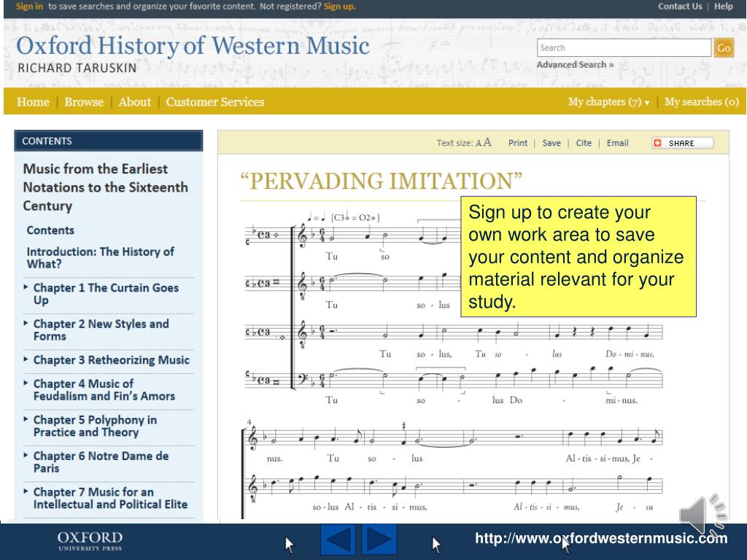
Task: Expand Chapter 2 New Styles and Forms
Action: click(26, 323)
